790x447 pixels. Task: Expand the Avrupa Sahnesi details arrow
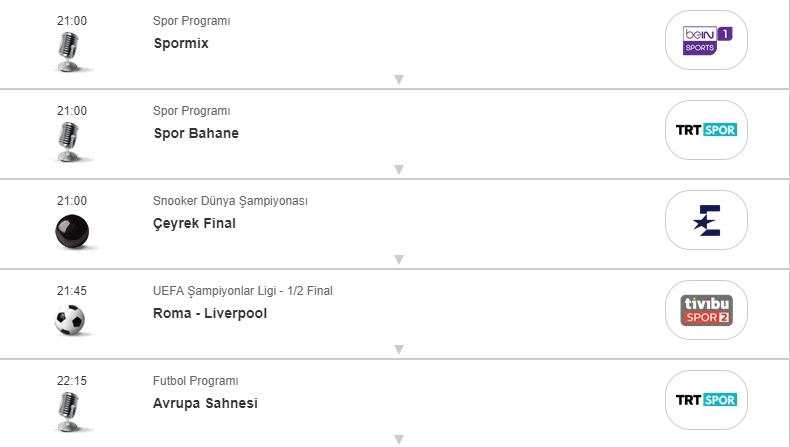coord(398,439)
